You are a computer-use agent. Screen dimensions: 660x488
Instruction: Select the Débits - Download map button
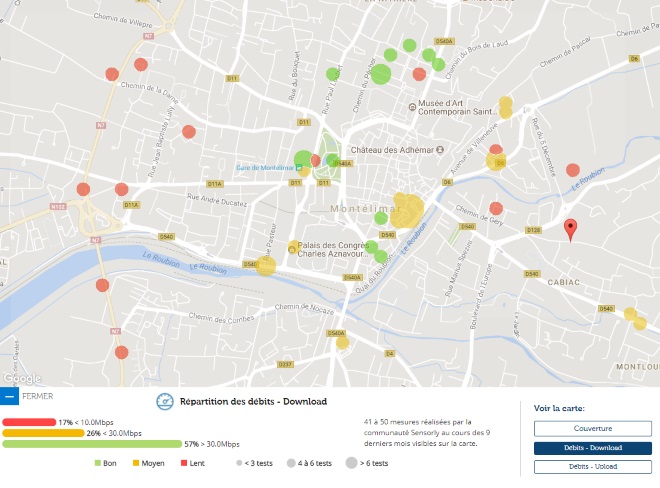pos(593,448)
